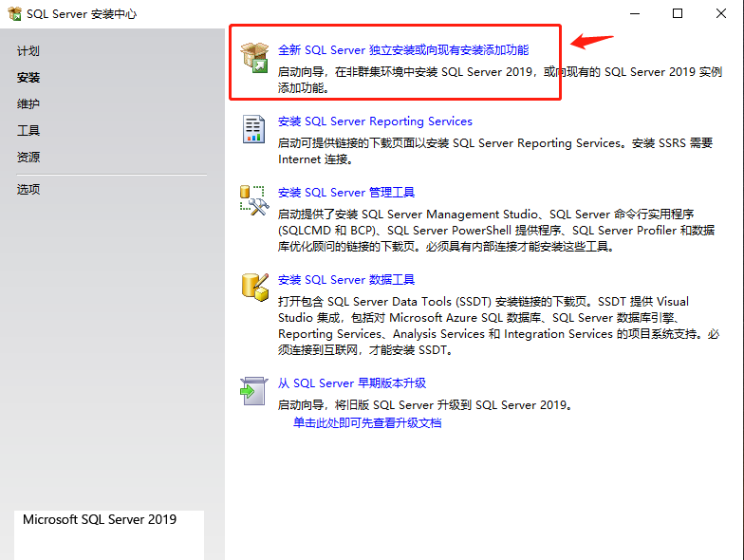Viewport: 744px width, 560px height.
Task: Click the new standalone installation box icon
Action: point(254,57)
